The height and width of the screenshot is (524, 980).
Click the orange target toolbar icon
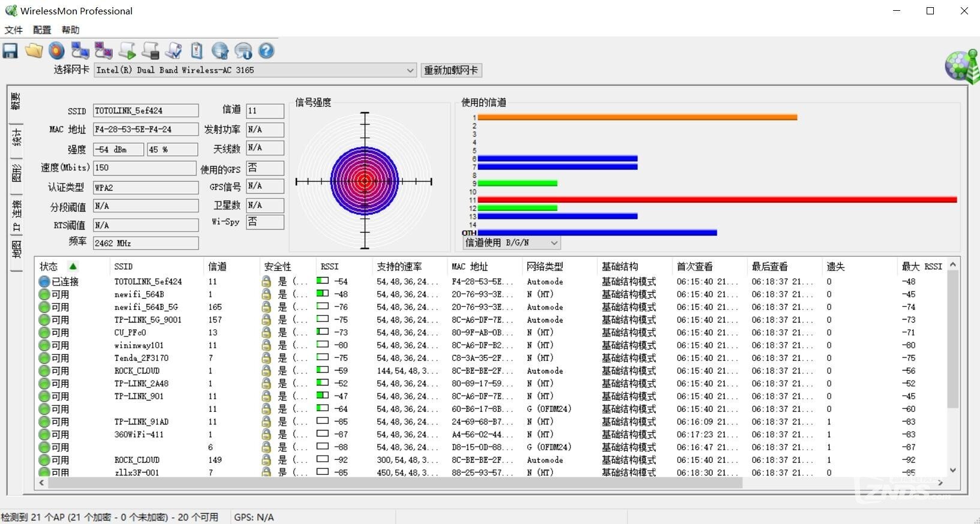pos(56,51)
